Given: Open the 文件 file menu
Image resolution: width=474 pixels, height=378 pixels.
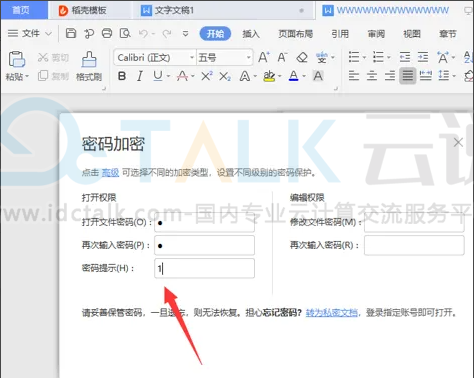Looking at the screenshot, I should tap(31, 33).
